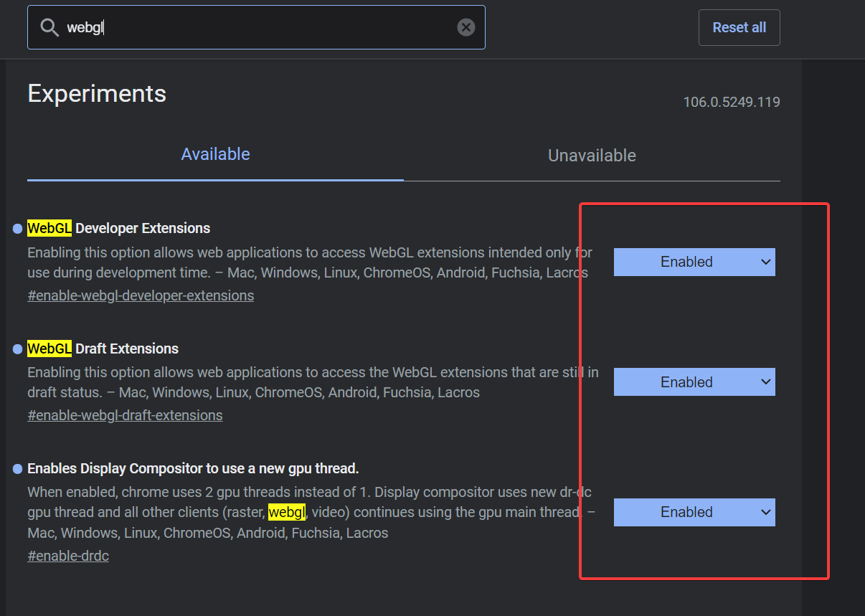865x616 pixels.
Task: Clear the webgl search text
Action: pos(466,27)
